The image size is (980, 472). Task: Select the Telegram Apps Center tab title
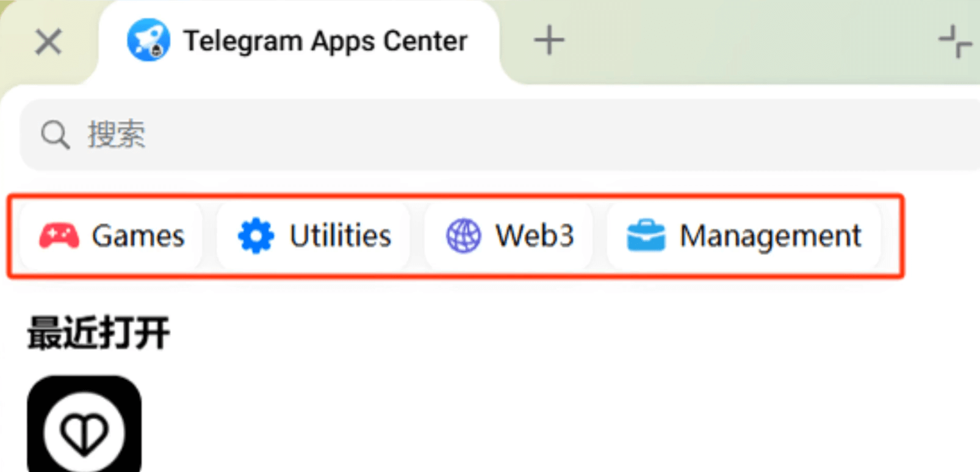(x=325, y=41)
